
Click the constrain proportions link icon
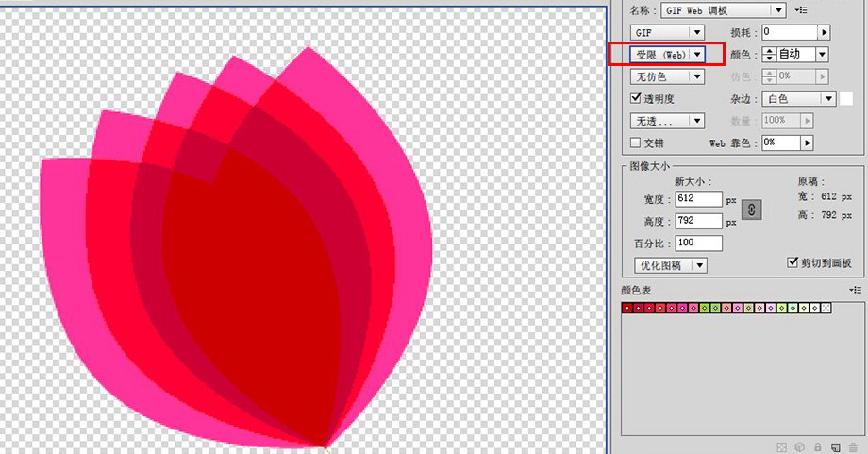click(751, 210)
